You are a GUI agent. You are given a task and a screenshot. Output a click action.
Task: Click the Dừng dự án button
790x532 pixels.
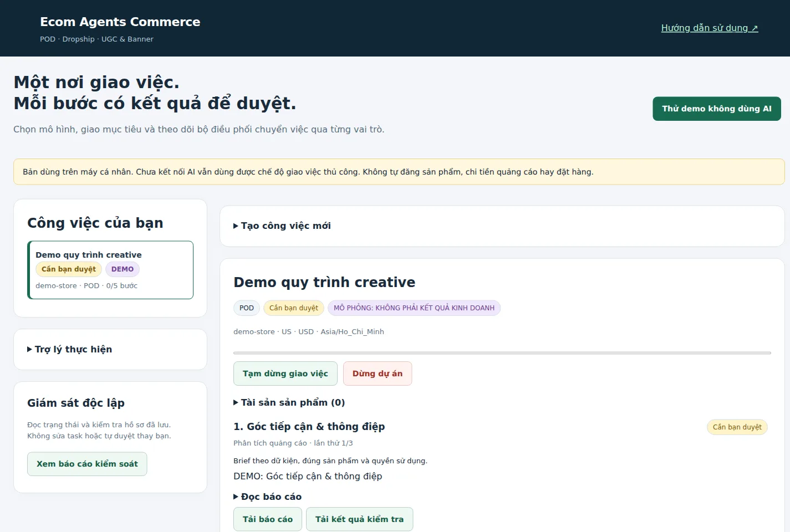point(378,374)
